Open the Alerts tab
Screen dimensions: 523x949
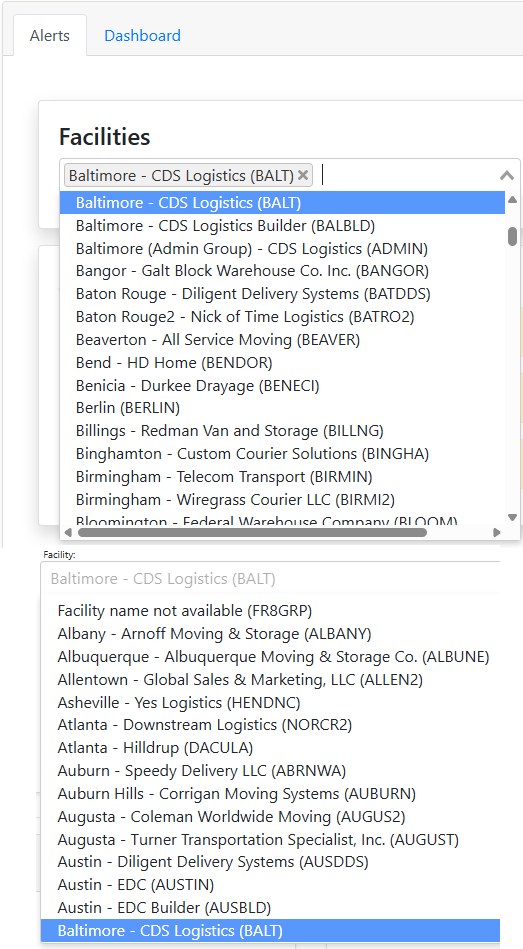(50, 36)
